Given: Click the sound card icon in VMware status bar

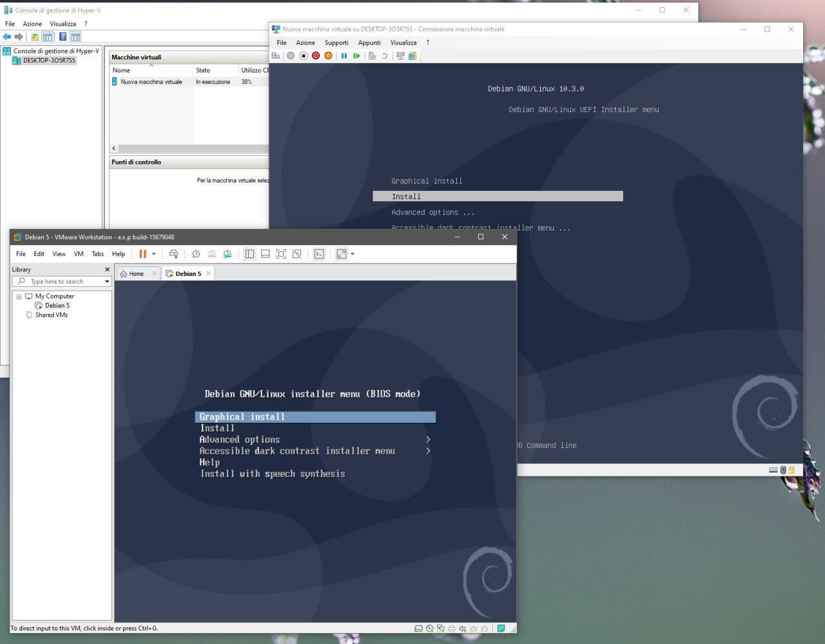Looking at the screenshot, I should [462, 629].
